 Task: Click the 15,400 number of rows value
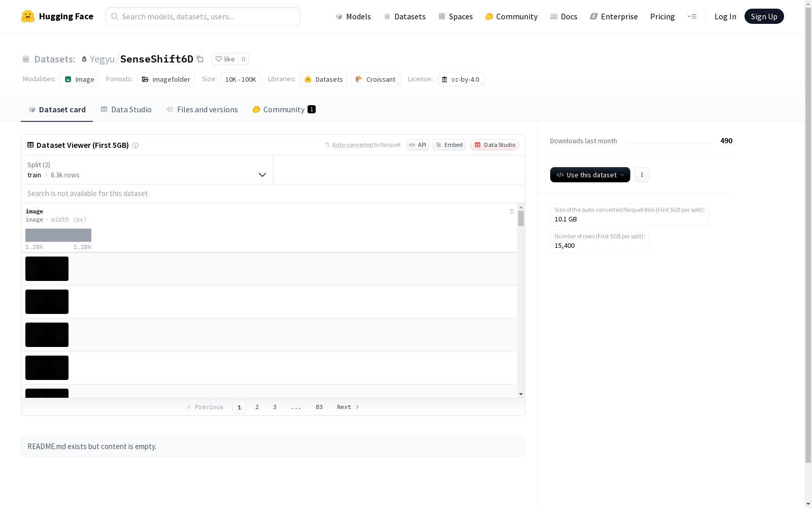coord(565,245)
